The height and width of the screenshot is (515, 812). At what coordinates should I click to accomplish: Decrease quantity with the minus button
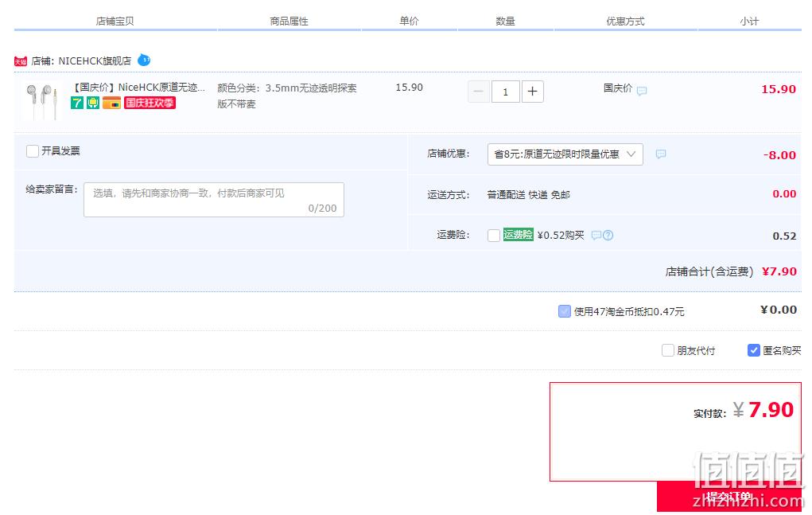tap(479, 92)
